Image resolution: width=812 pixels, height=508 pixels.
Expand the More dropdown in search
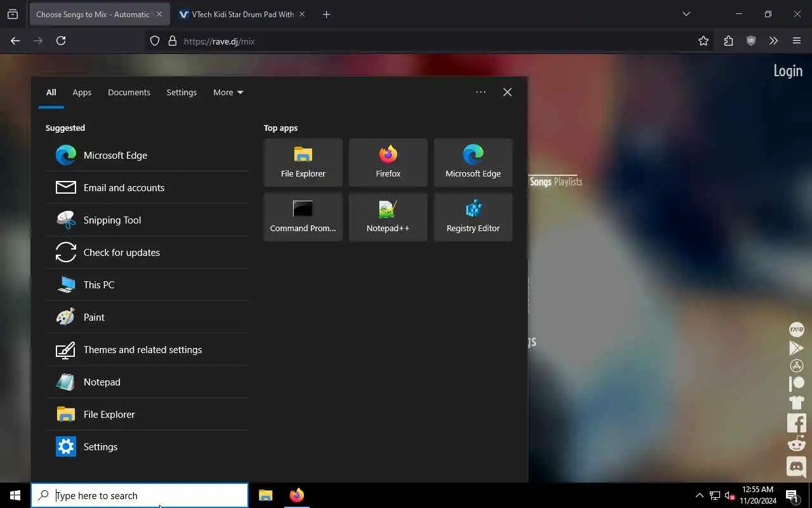pos(228,92)
